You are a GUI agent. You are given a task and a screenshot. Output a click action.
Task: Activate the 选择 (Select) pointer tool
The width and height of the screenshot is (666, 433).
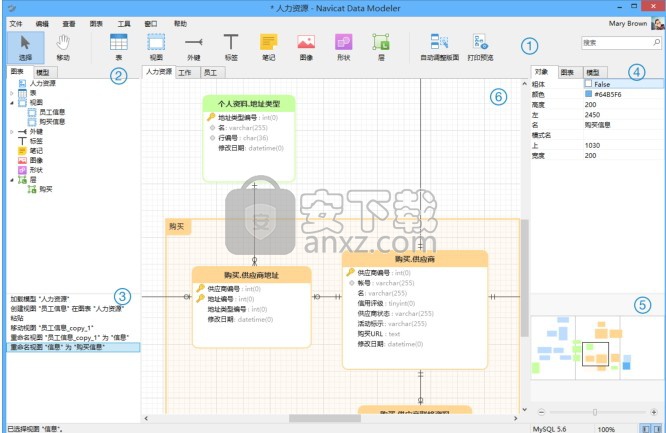pos(25,48)
